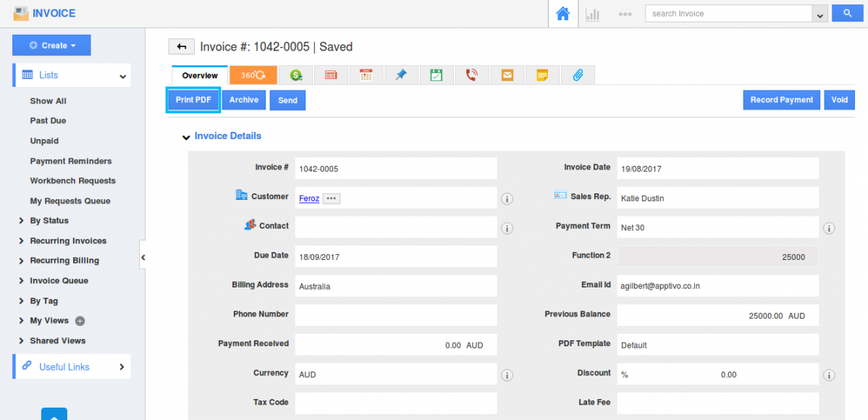
Task: Open the reports bar chart icon
Action: (593, 14)
